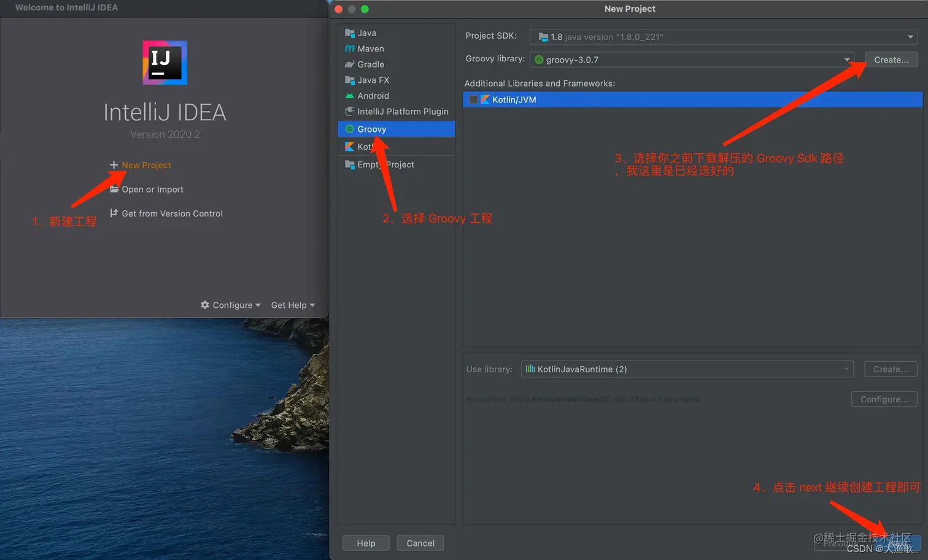928x560 pixels.
Task: Select Maven project type
Action: 396,48
